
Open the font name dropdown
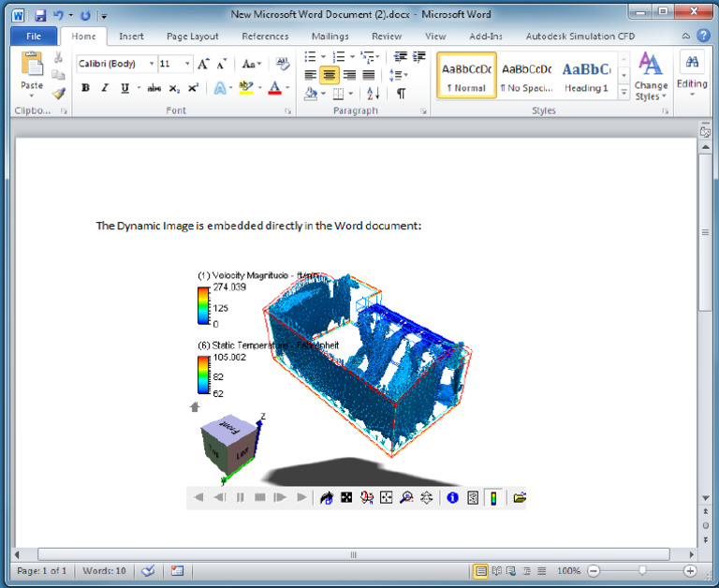coord(152,64)
